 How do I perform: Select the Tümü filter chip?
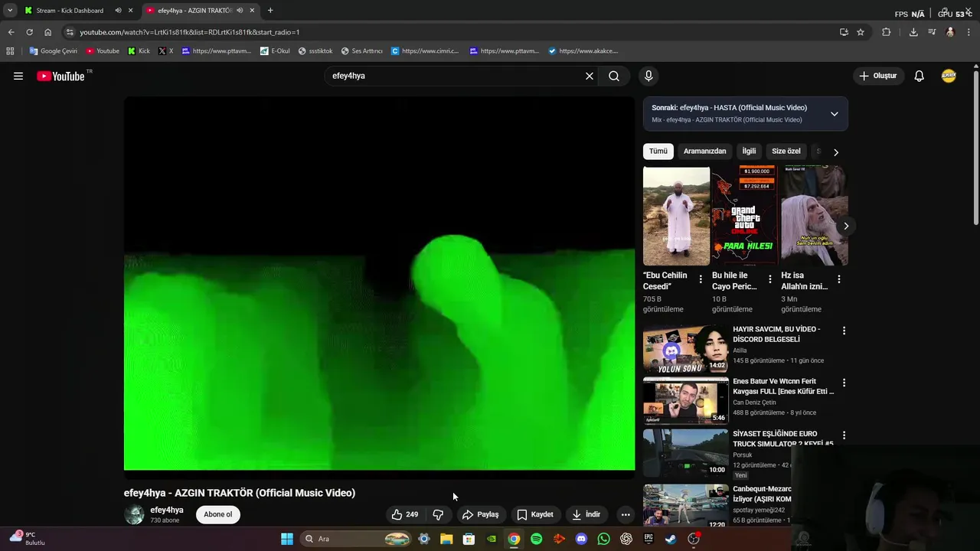click(658, 152)
